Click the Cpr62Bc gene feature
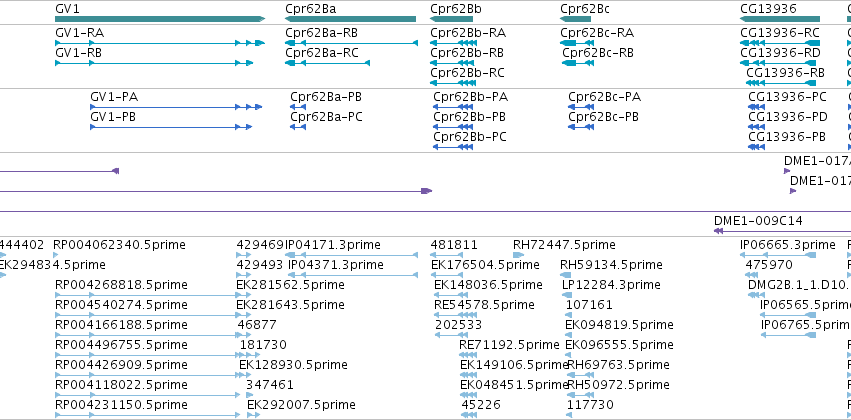 click(575, 19)
